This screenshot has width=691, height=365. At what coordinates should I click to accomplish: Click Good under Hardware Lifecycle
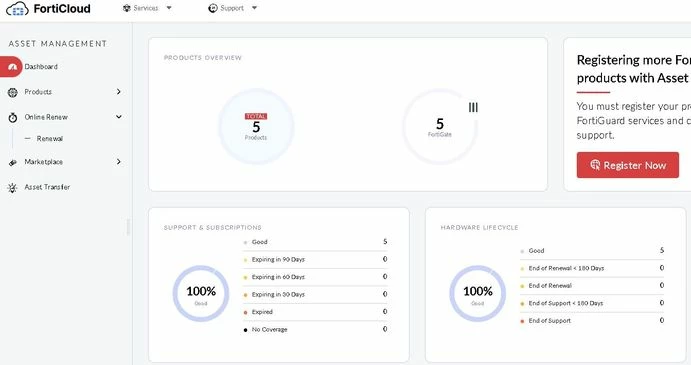pyautogui.click(x=592, y=251)
